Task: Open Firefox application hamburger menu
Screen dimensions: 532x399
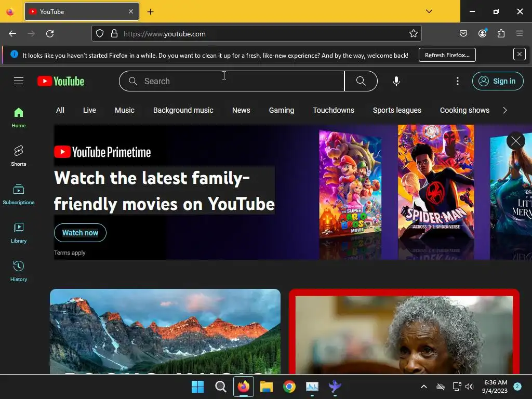Action: pos(520,33)
